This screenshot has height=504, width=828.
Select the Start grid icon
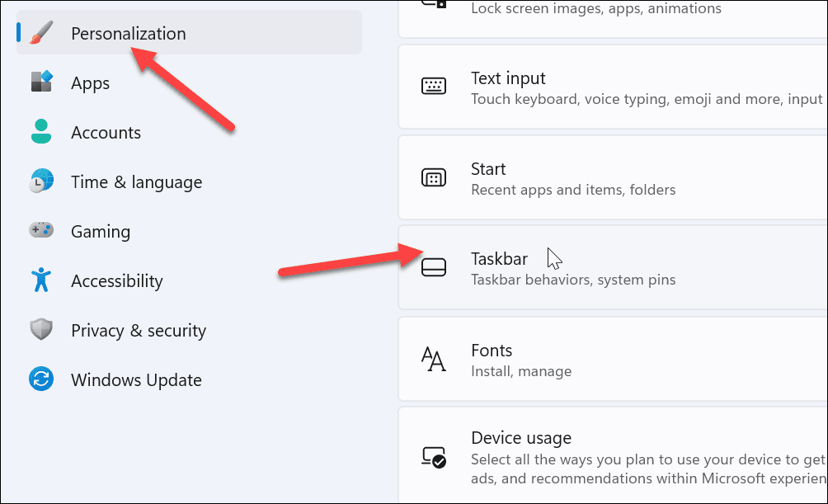click(x=434, y=177)
